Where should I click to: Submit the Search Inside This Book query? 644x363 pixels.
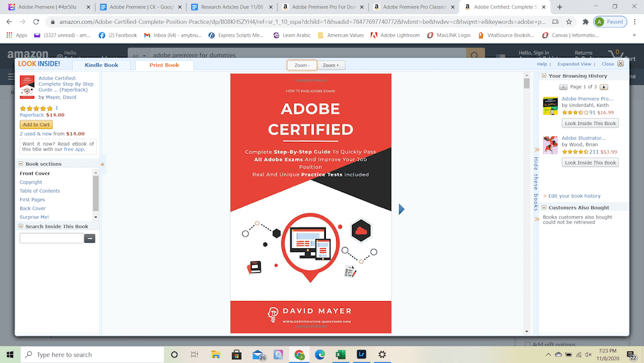pyautogui.click(x=90, y=239)
